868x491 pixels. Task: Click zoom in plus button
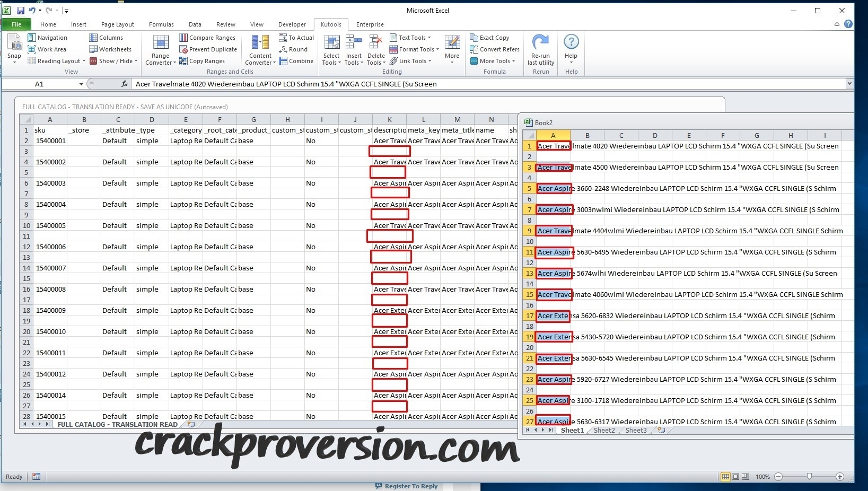pos(840,477)
